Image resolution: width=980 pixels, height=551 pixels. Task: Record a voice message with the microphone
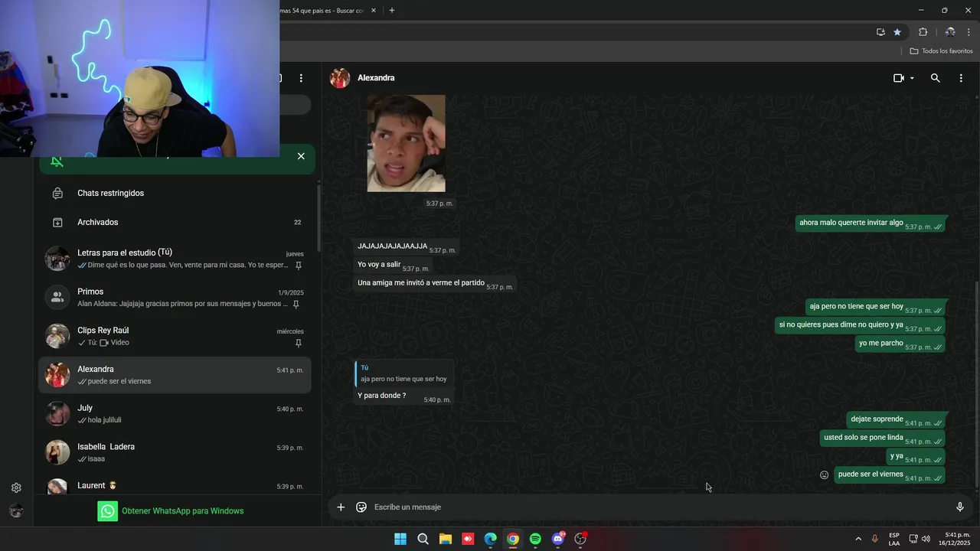960,507
